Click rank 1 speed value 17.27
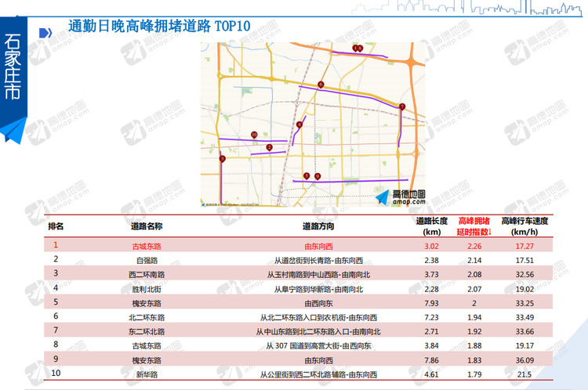Viewport: 588px width, 390px height. coord(524,246)
